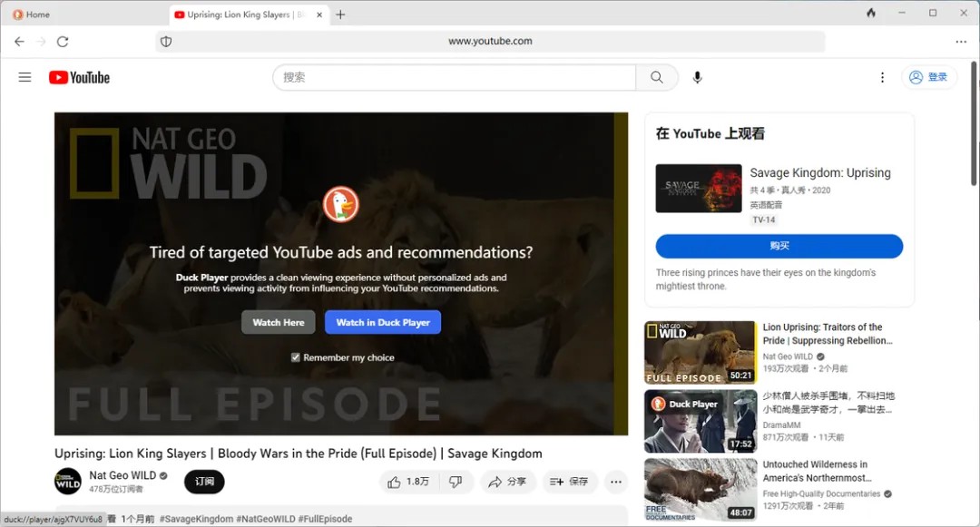Like the video (1.8万)
Screen dimensions: 980x527
pos(408,482)
